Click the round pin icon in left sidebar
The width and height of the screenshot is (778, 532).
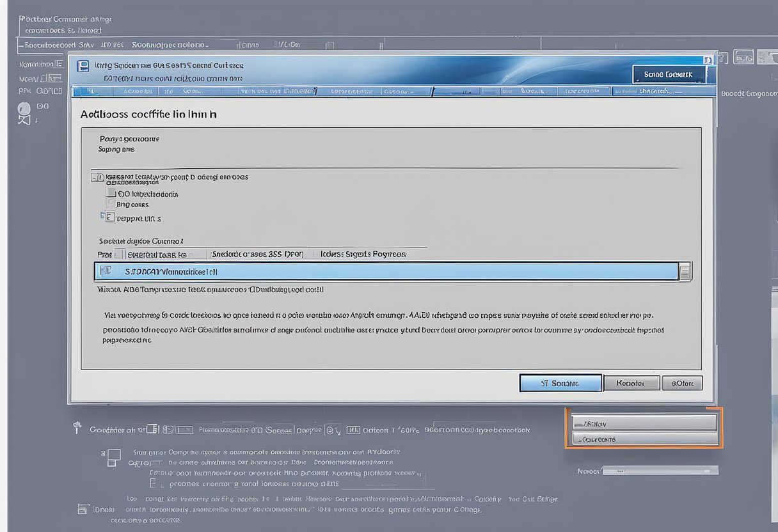point(24,109)
